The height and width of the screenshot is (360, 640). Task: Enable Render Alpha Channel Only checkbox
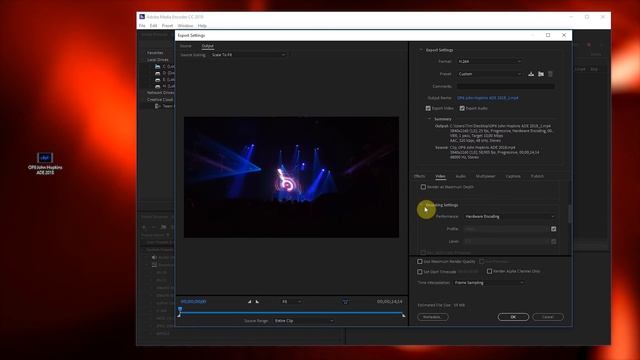click(x=489, y=271)
